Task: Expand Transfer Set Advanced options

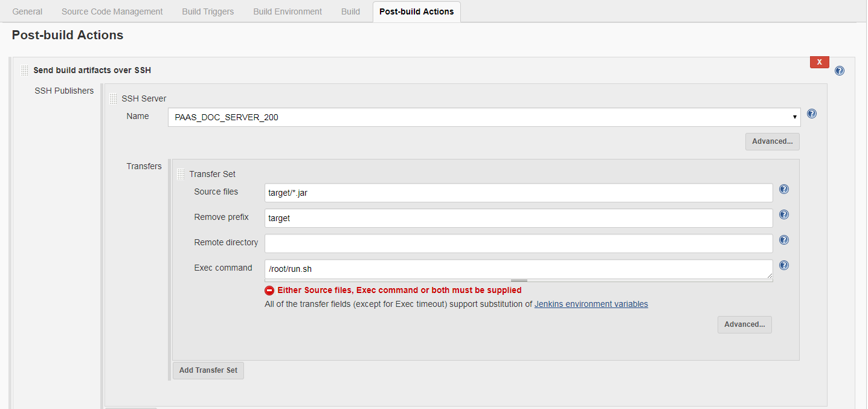Action: pyautogui.click(x=744, y=324)
